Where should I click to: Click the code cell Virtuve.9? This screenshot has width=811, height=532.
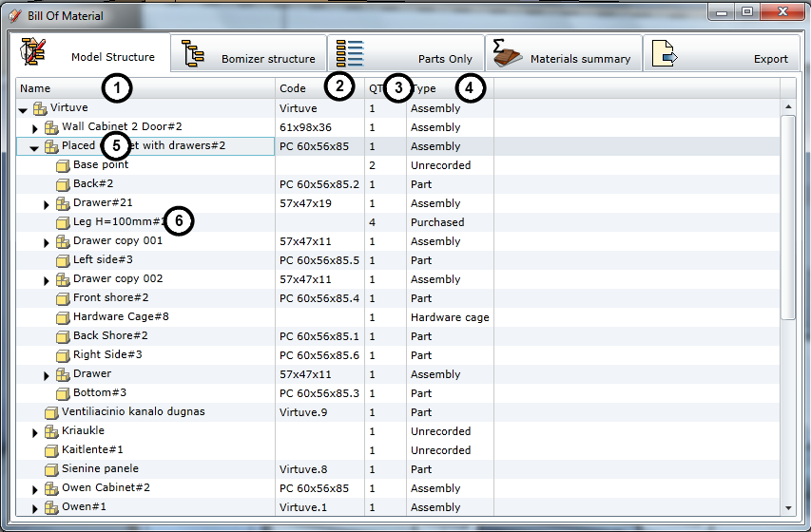click(x=319, y=412)
